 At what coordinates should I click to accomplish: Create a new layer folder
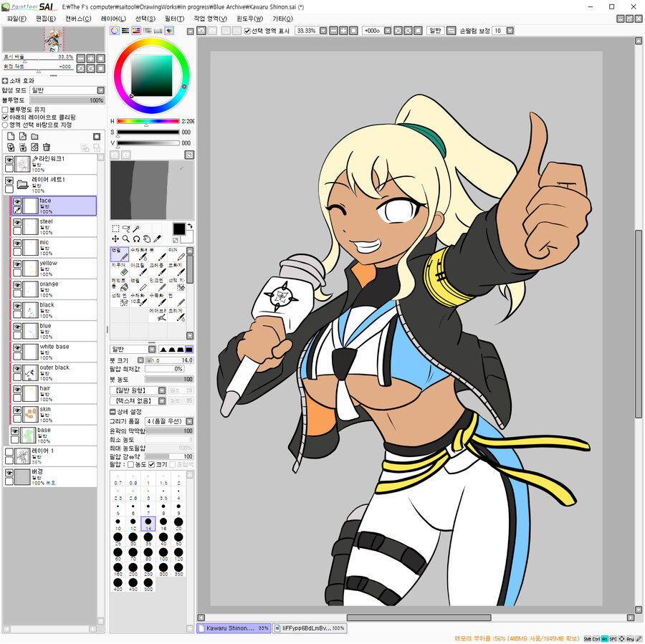point(34,136)
